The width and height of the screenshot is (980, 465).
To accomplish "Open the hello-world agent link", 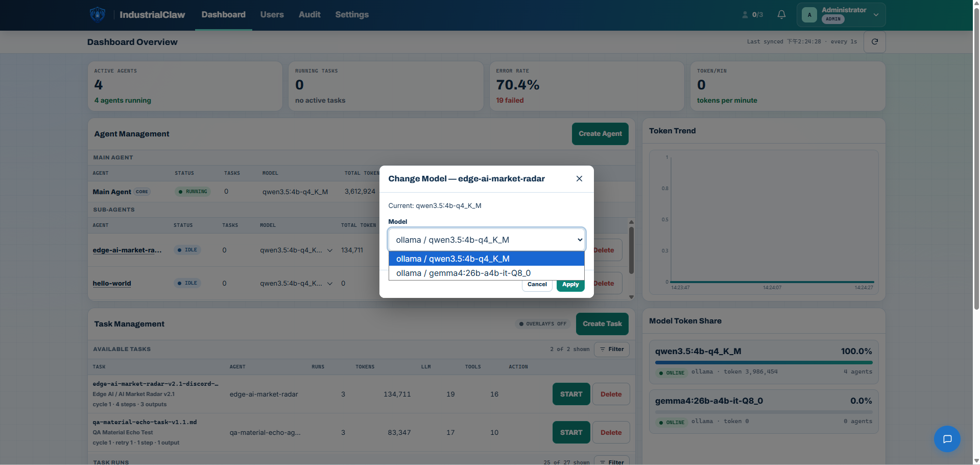I will [x=112, y=284].
